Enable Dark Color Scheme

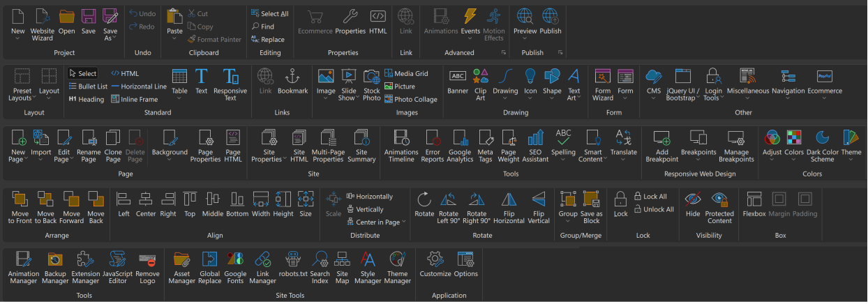(822, 146)
